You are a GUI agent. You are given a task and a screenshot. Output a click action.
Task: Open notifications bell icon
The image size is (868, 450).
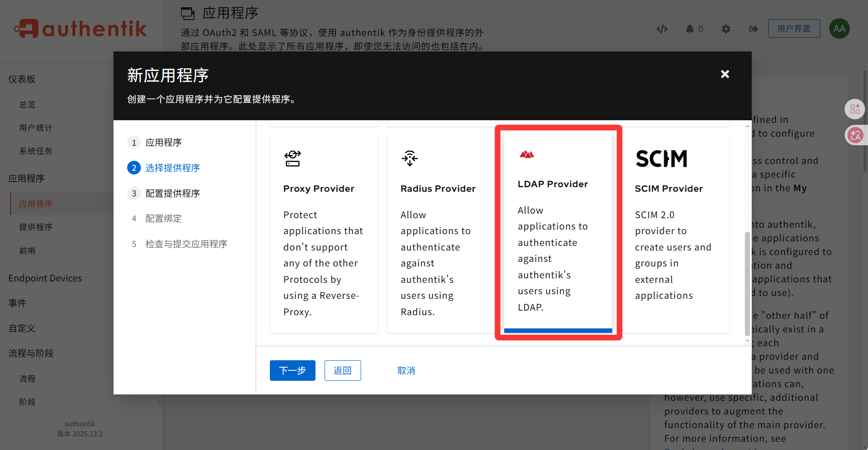690,29
